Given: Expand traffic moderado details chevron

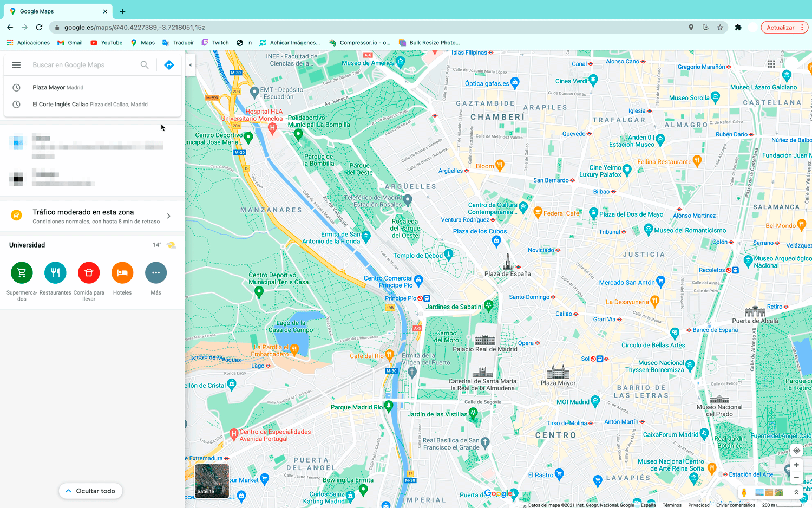Looking at the screenshot, I should [x=169, y=216].
